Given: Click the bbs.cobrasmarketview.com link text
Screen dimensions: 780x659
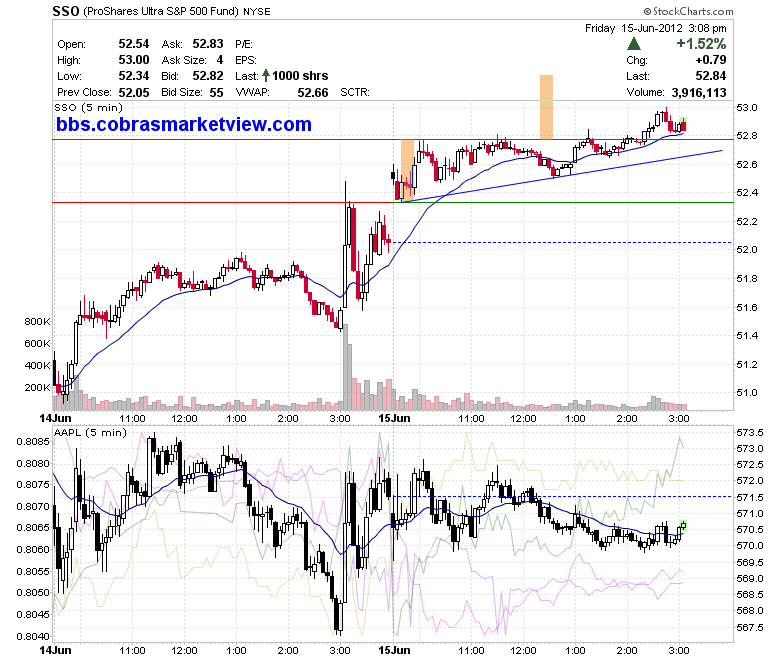Looking at the screenshot, I should click(184, 124).
